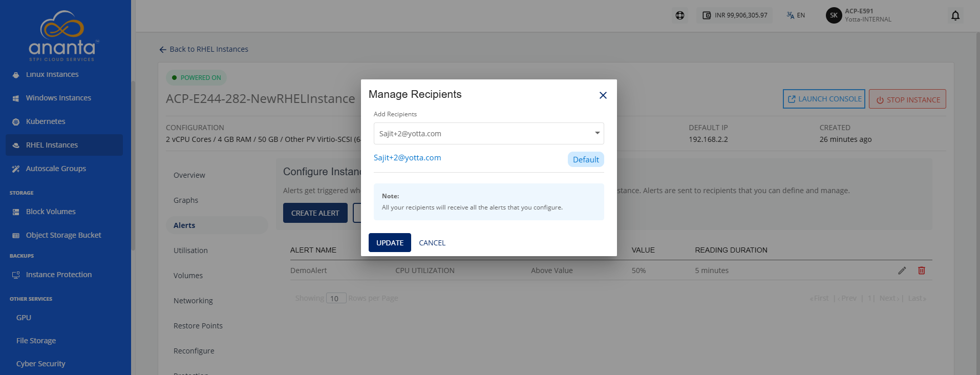Click the Sajit+2@yotta.com recipient link

(x=407, y=158)
